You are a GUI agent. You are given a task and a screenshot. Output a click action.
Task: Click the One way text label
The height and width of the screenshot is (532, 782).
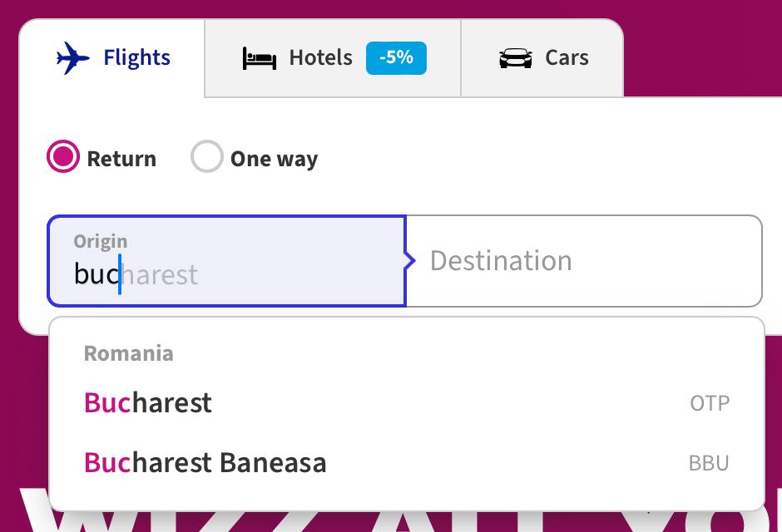point(274,159)
